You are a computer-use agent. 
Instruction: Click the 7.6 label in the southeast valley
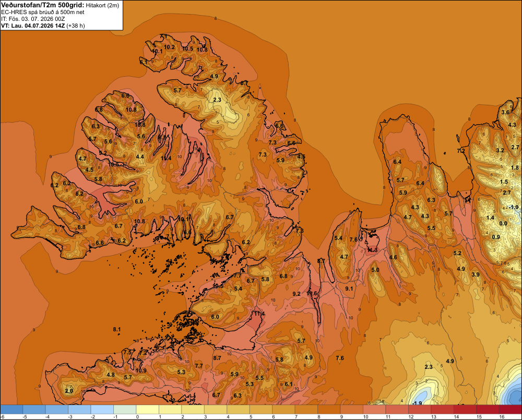pyautogui.click(x=340, y=358)
